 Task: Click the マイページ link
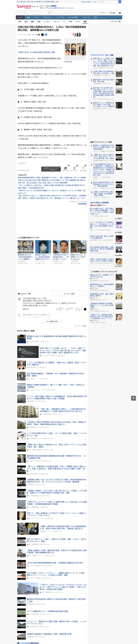[103, 13]
